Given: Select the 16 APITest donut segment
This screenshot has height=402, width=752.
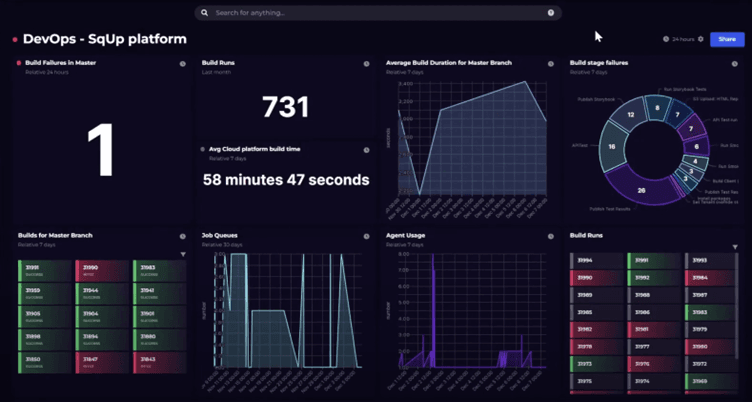Looking at the screenshot, I should click(611, 146).
